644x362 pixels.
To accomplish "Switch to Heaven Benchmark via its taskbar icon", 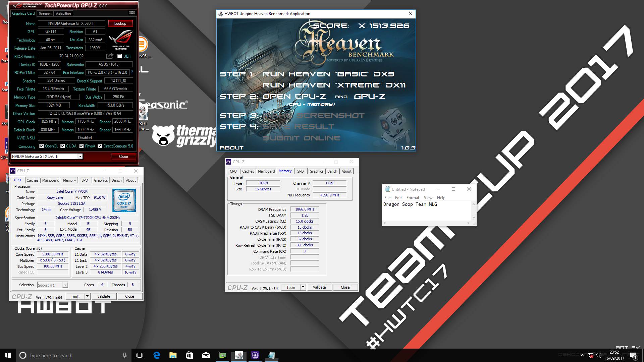I will pos(238,355).
